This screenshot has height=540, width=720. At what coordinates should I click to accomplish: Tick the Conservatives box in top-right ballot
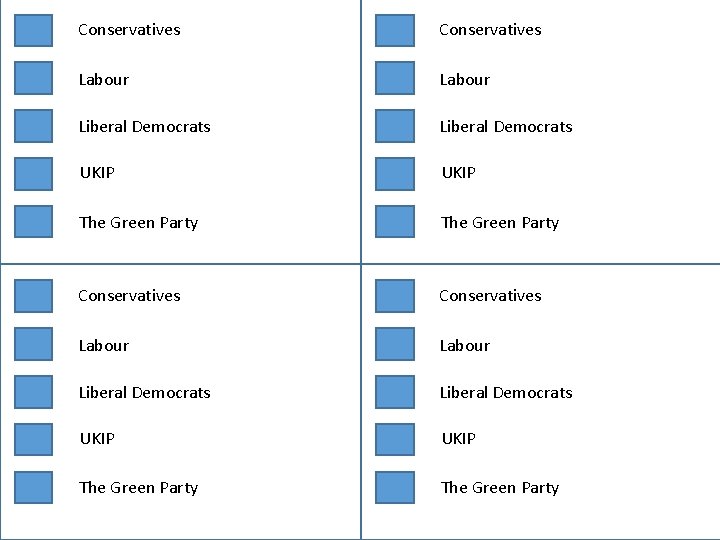(x=395, y=31)
